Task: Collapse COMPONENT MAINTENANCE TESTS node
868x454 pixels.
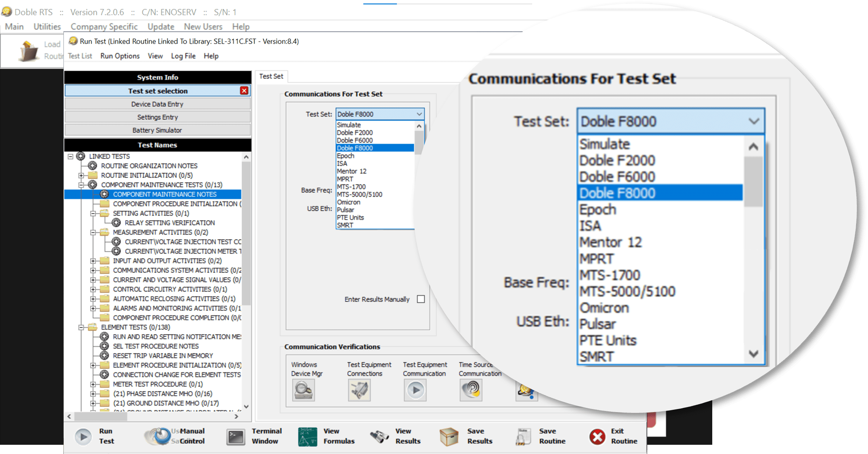Action: [81, 185]
